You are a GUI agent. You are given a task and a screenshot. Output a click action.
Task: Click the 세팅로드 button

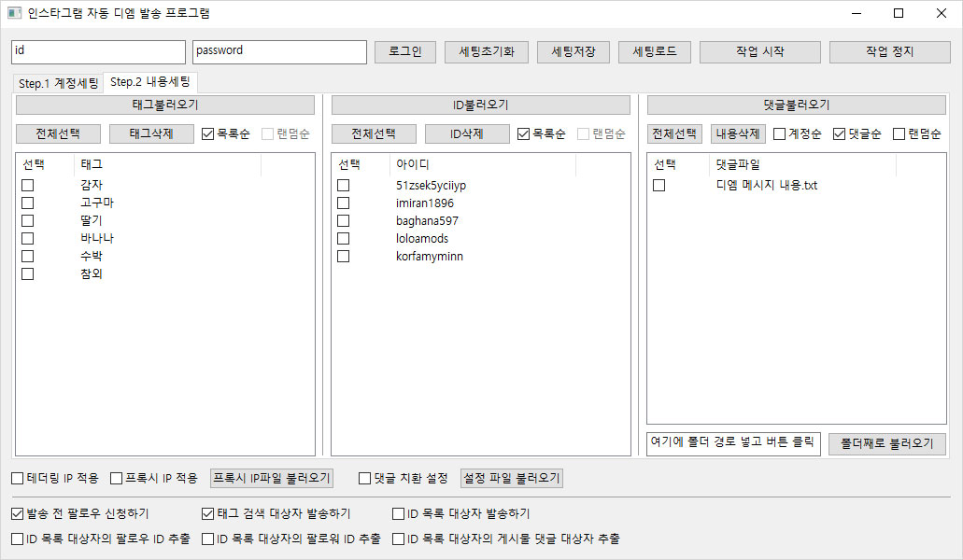pos(655,52)
